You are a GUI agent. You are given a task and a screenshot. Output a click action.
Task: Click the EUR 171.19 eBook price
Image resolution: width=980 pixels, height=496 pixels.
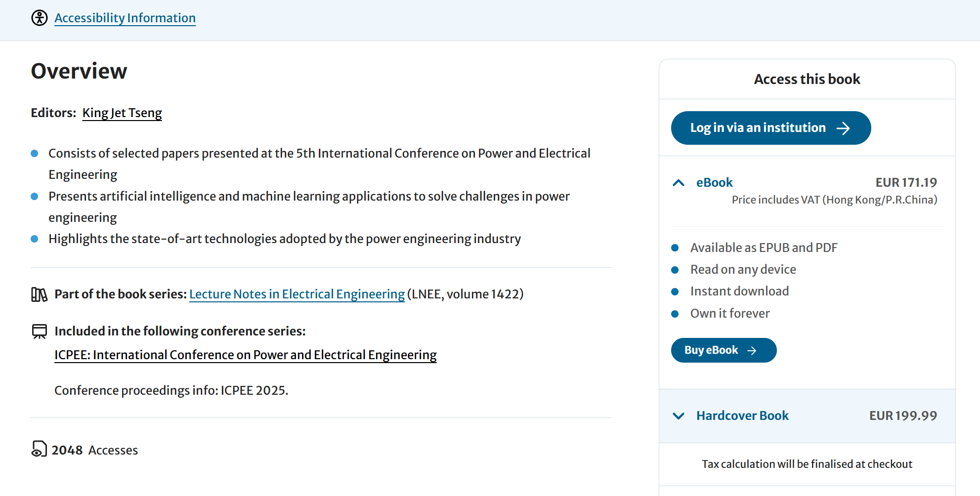(x=906, y=183)
